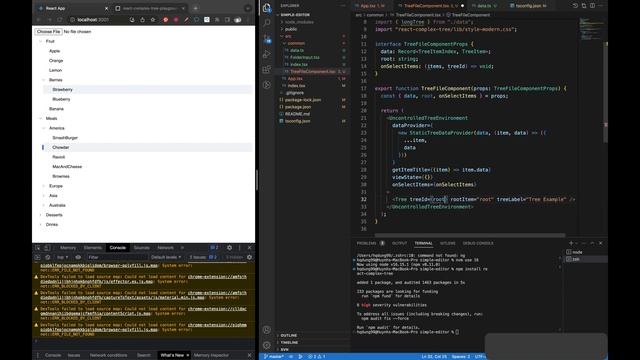The width and height of the screenshot is (640, 360).
Task: Create a live expression with eye icon
Action: tap(78, 257)
